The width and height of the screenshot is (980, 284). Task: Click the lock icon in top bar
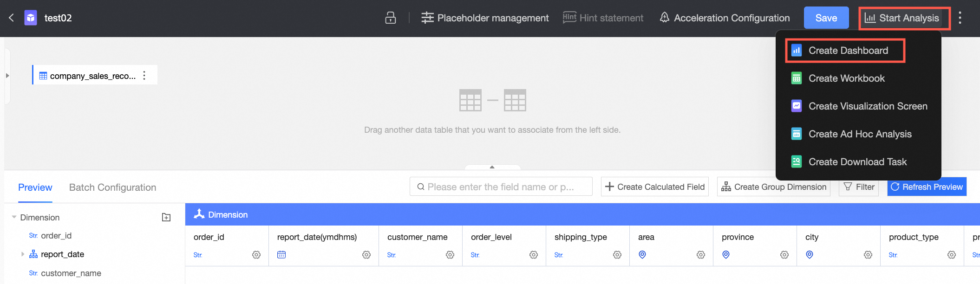pyautogui.click(x=391, y=18)
